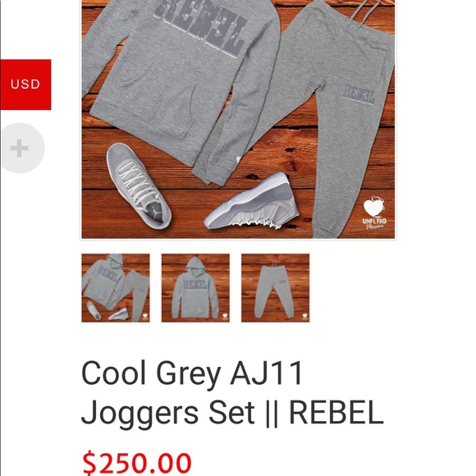
Task: Click the jogger drawstrings
Action: coord(365,13)
